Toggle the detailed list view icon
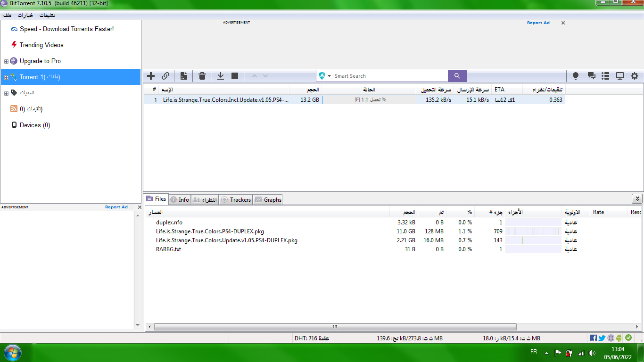644x362 pixels. (605, 76)
